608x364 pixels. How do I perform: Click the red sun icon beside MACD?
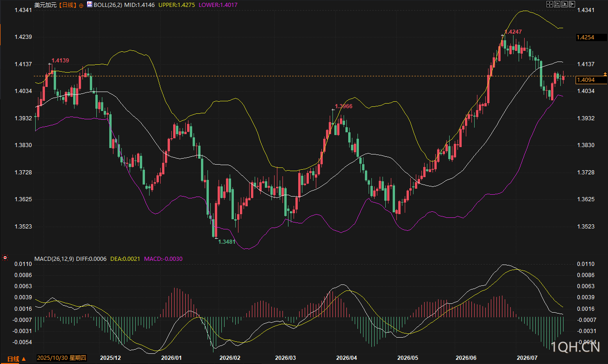coord(5,258)
